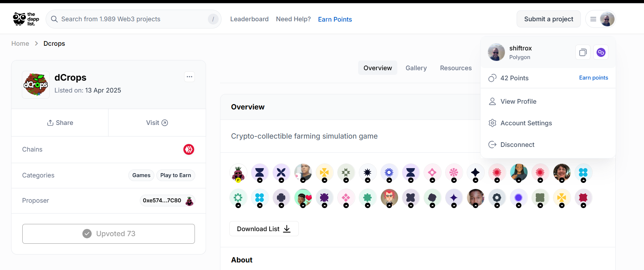The height and width of the screenshot is (270, 644).
Task: Click the Submit a project button
Action: (548, 19)
